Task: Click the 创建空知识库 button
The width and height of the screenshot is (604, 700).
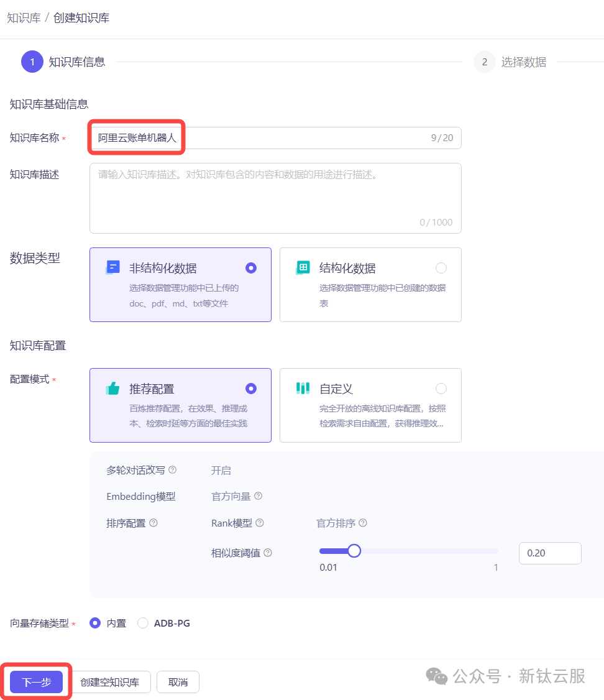Action: coord(110,682)
